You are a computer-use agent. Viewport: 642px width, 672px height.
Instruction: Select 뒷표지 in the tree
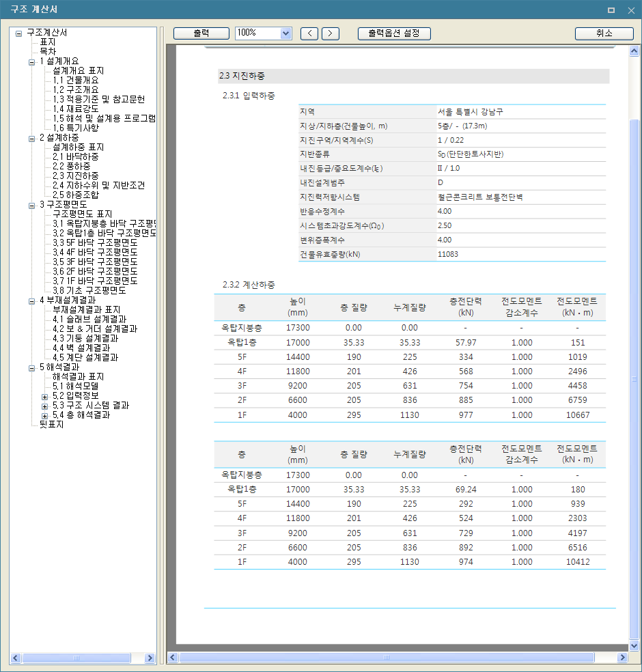click(51, 424)
